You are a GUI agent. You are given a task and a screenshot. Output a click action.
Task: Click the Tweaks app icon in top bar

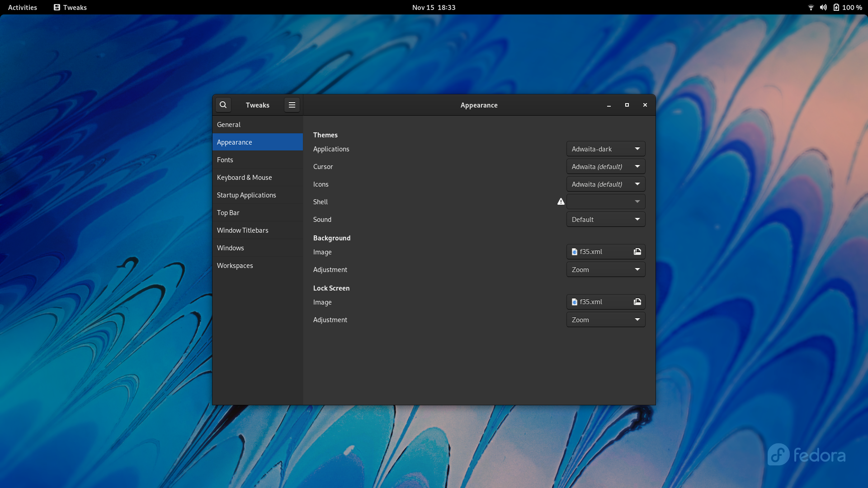pyautogui.click(x=57, y=7)
